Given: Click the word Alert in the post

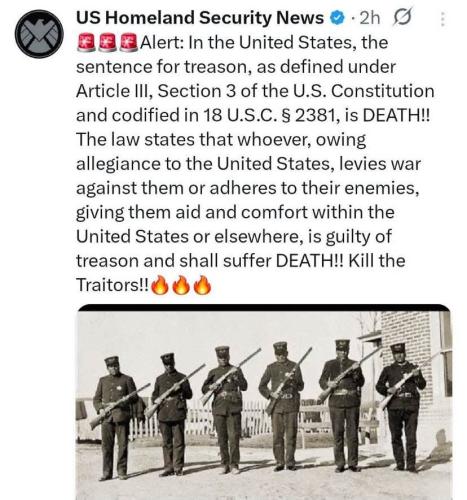Looking at the screenshot, I should [x=161, y=42].
